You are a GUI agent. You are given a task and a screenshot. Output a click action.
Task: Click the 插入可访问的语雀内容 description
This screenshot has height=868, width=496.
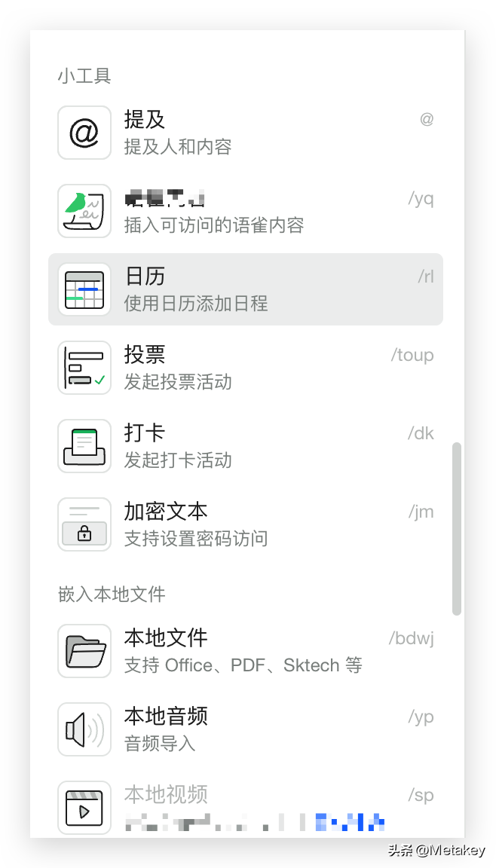coord(214,225)
